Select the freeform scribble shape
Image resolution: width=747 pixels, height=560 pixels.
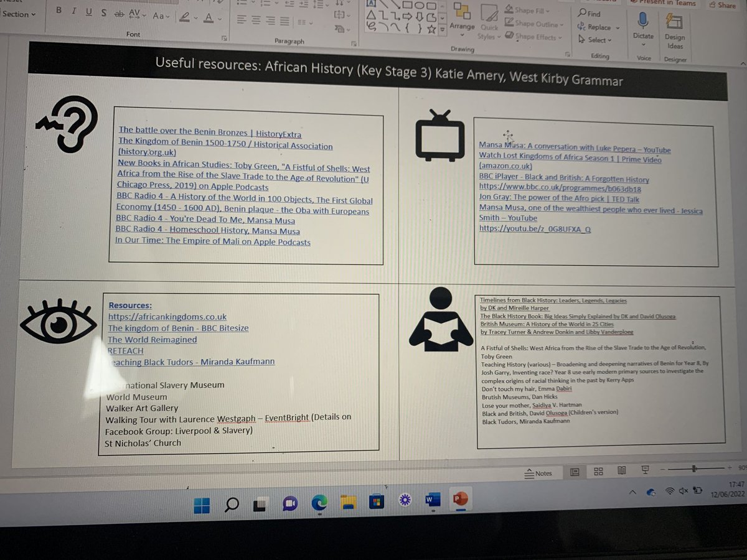[x=372, y=27]
